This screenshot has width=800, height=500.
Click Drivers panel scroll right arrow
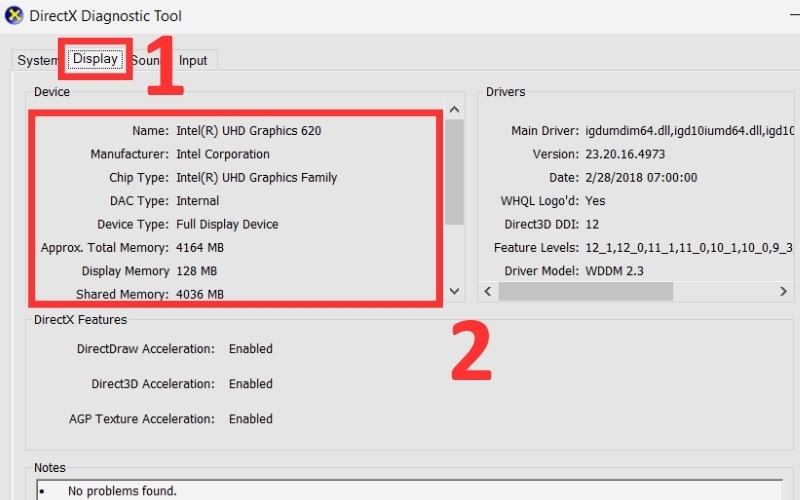pyautogui.click(x=783, y=291)
